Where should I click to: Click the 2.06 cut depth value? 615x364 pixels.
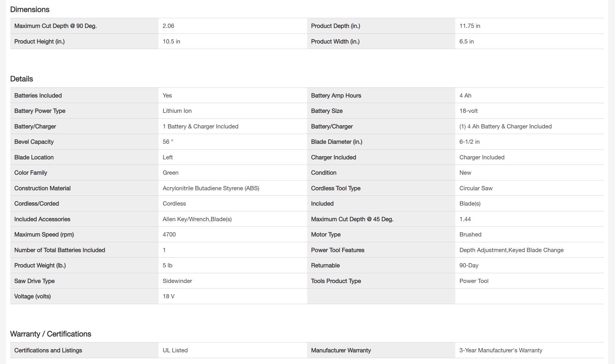click(168, 26)
